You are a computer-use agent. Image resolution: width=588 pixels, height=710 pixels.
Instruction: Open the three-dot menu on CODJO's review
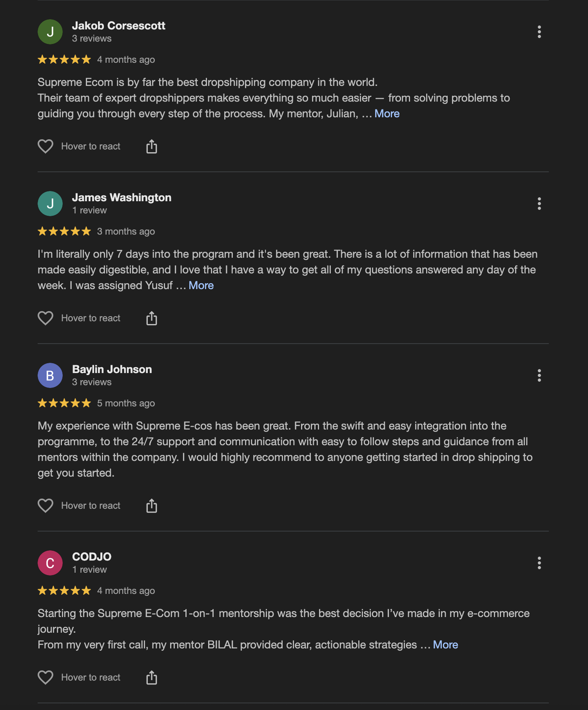[x=539, y=563]
